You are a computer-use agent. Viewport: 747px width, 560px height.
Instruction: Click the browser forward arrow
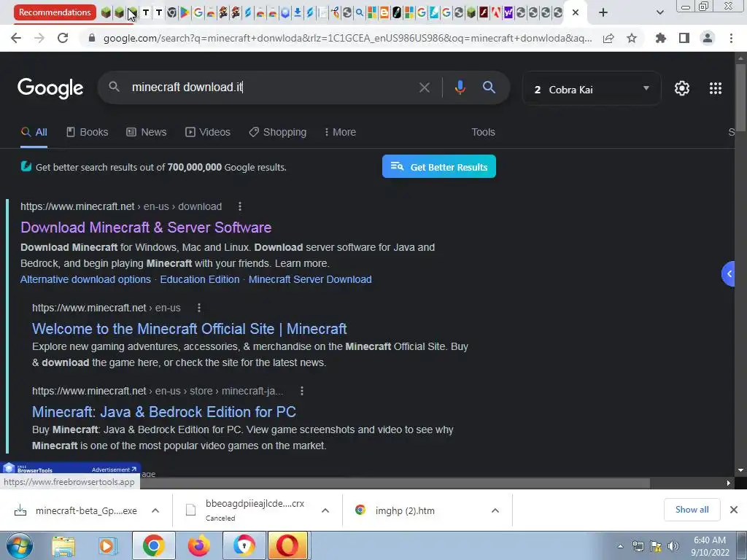point(39,38)
